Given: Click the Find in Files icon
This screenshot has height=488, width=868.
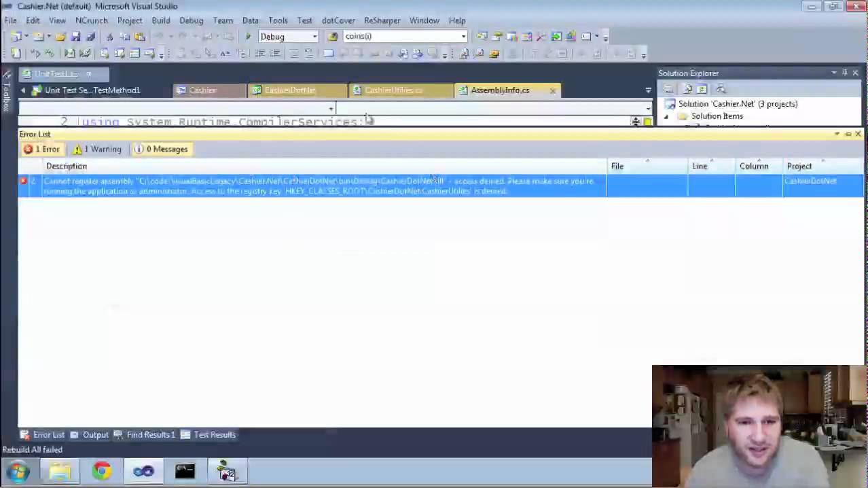Looking at the screenshot, I should [333, 37].
